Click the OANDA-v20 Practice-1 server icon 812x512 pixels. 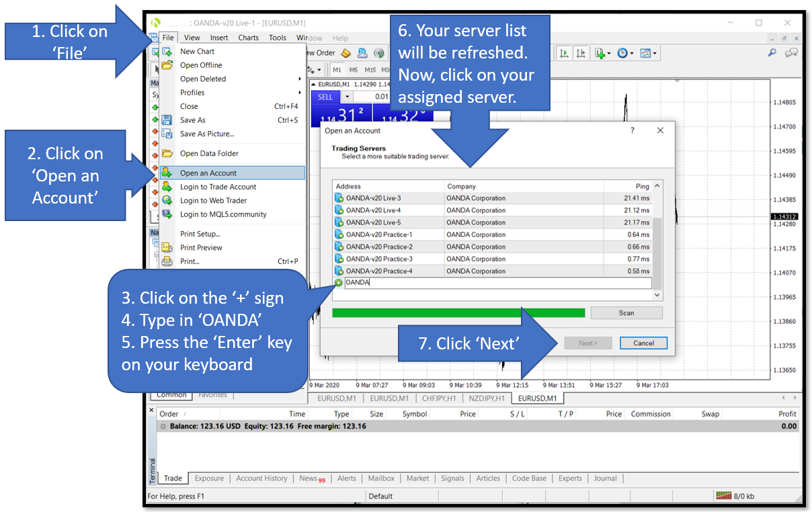[x=339, y=234]
